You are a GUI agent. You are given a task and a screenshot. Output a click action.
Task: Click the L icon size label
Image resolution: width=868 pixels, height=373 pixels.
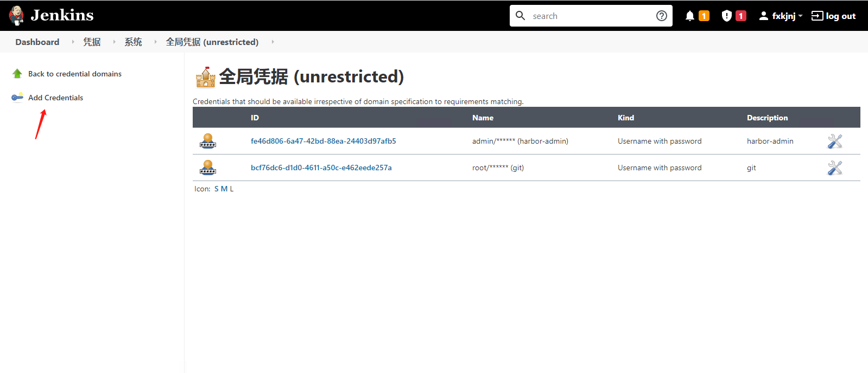click(231, 189)
